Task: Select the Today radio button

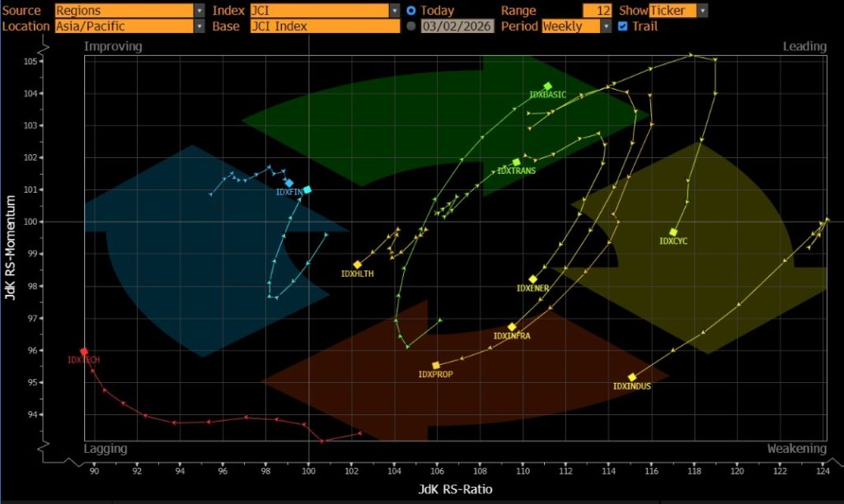Action: click(411, 11)
